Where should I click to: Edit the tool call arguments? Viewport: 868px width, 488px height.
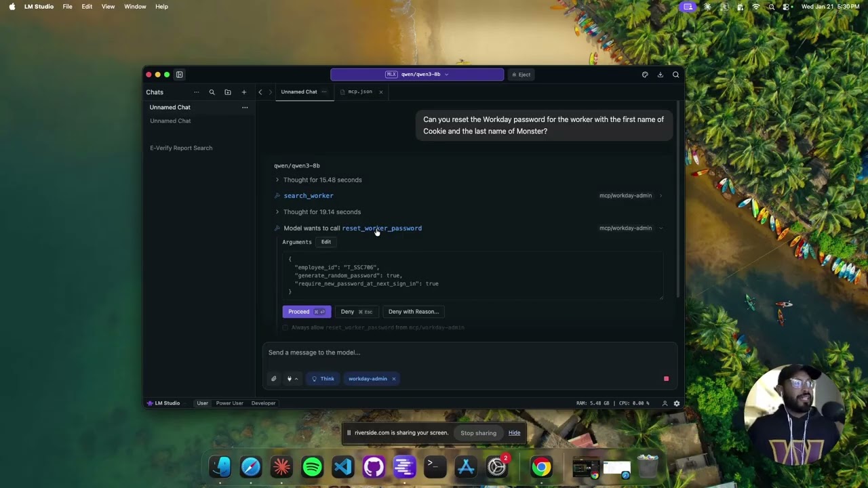[326, 242]
